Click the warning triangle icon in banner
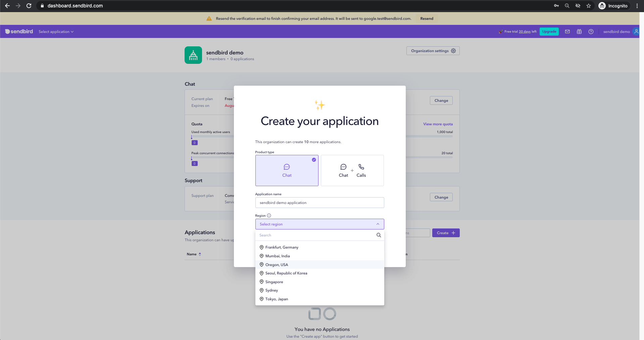The height and width of the screenshot is (340, 644). click(209, 18)
